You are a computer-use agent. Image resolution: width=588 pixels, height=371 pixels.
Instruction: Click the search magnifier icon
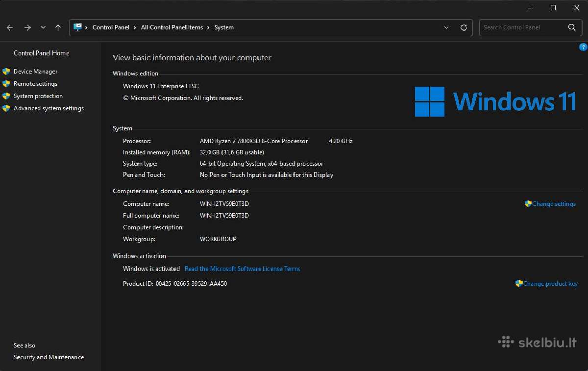[x=572, y=27]
